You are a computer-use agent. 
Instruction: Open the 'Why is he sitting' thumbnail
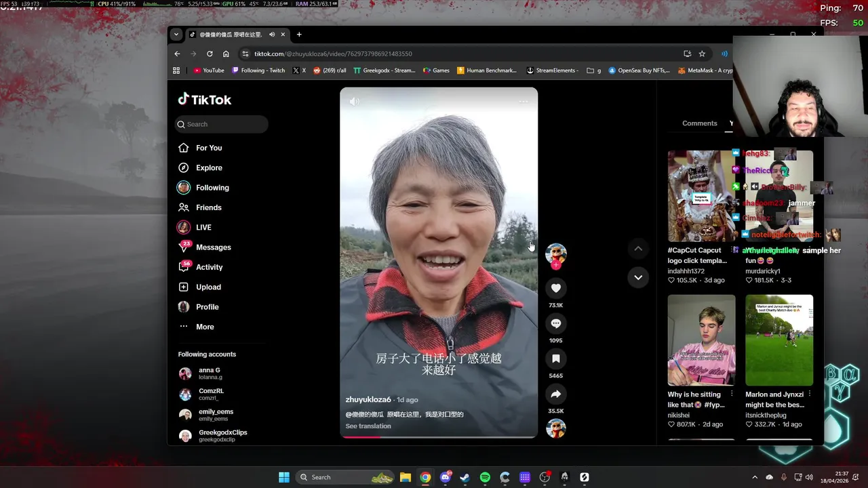701,340
